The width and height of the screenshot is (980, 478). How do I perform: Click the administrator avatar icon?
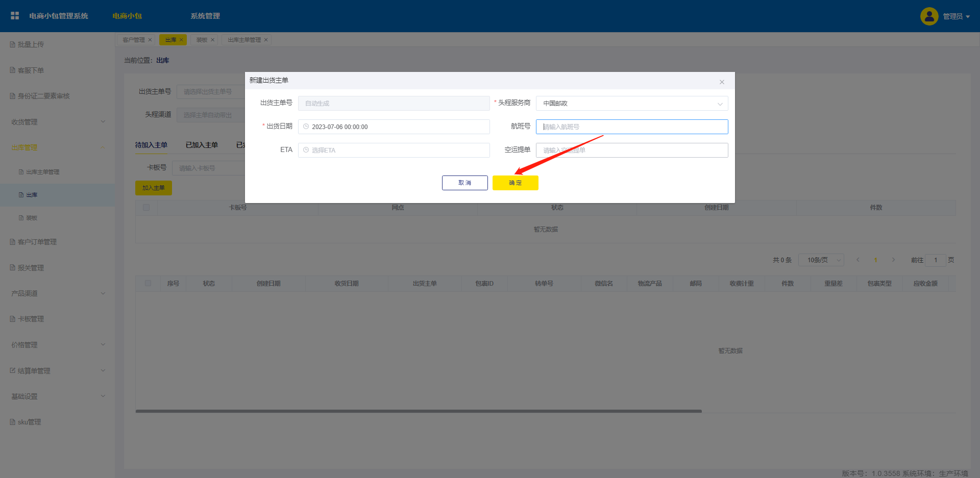[929, 16]
